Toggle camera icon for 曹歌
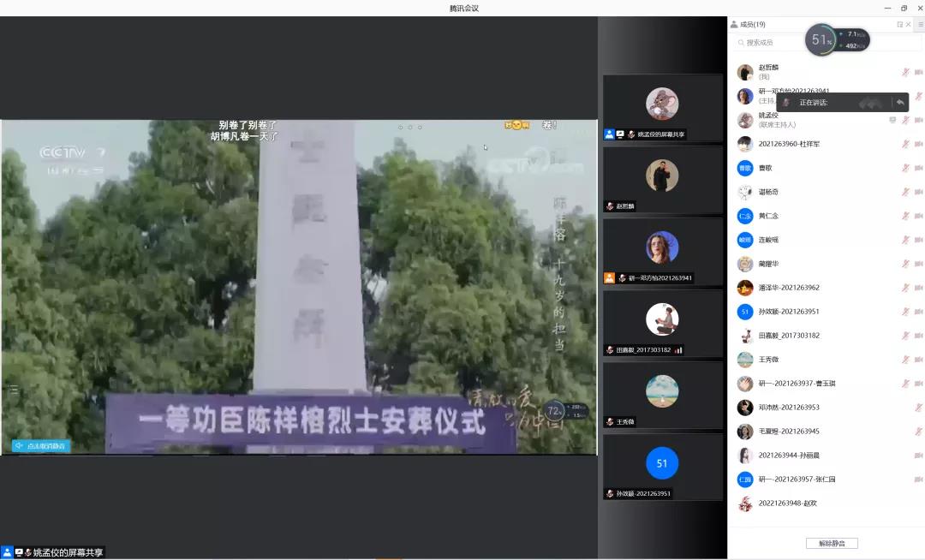 tap(918, 168)
